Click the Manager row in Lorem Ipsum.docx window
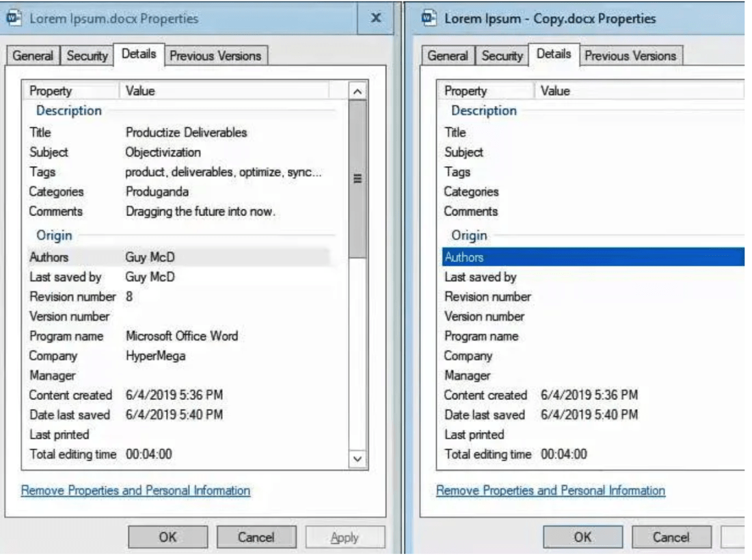 pos(178,375)
